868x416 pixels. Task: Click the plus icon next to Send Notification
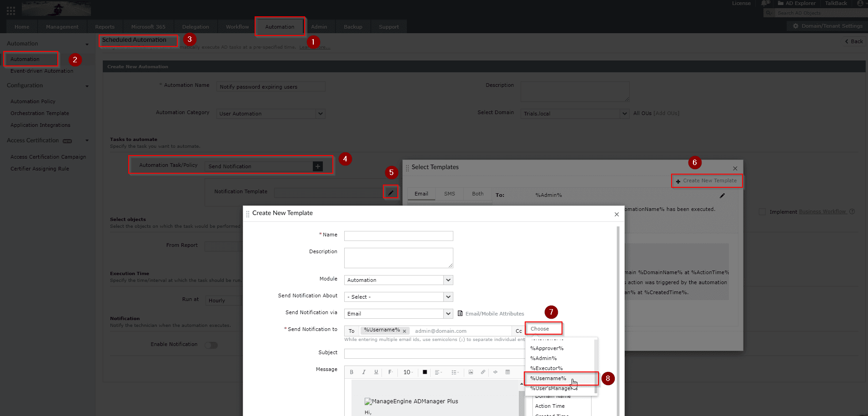[318, 166]
